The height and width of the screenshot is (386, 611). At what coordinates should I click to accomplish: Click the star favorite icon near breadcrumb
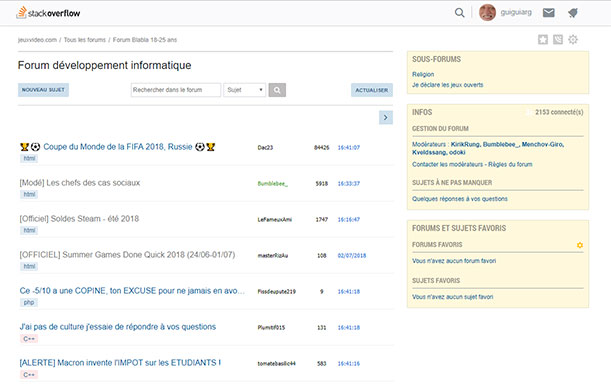pyautogui.click(x=543, y=39)
